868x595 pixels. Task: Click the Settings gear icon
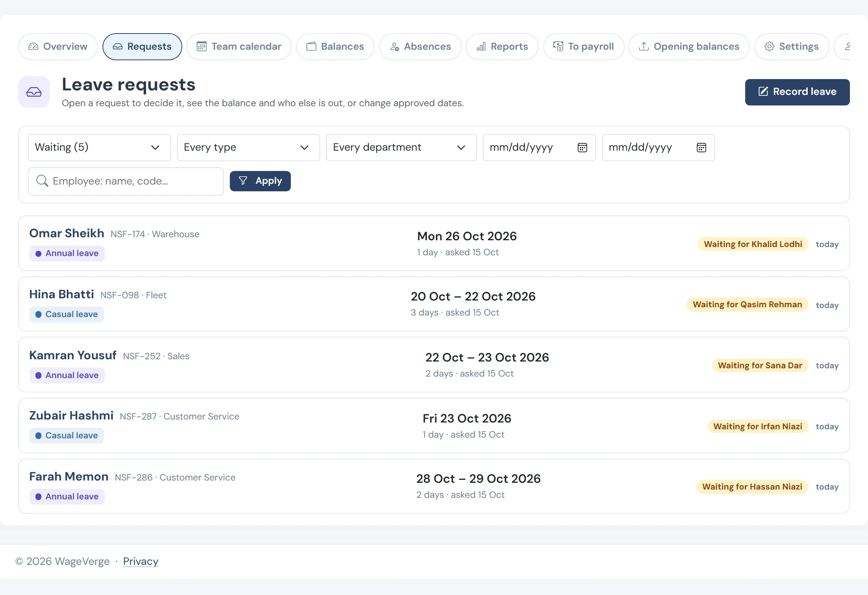(769, 46)
